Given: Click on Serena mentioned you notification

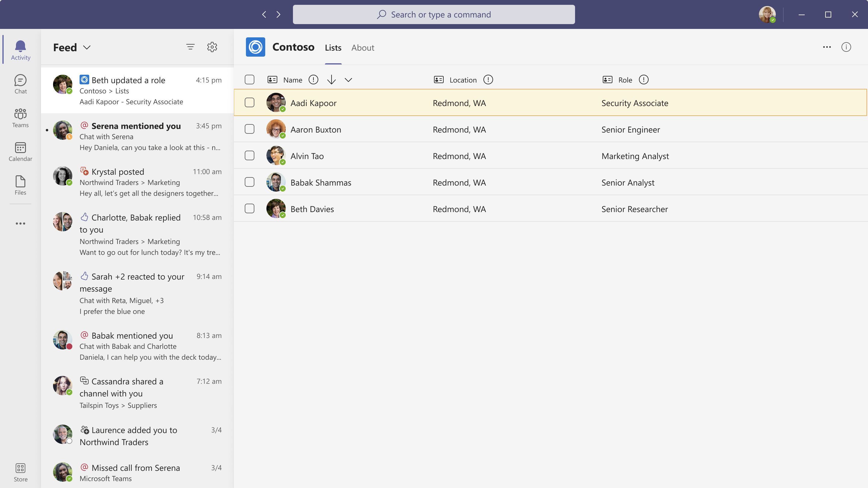Looking at the screenshot, I should [137, 136].
